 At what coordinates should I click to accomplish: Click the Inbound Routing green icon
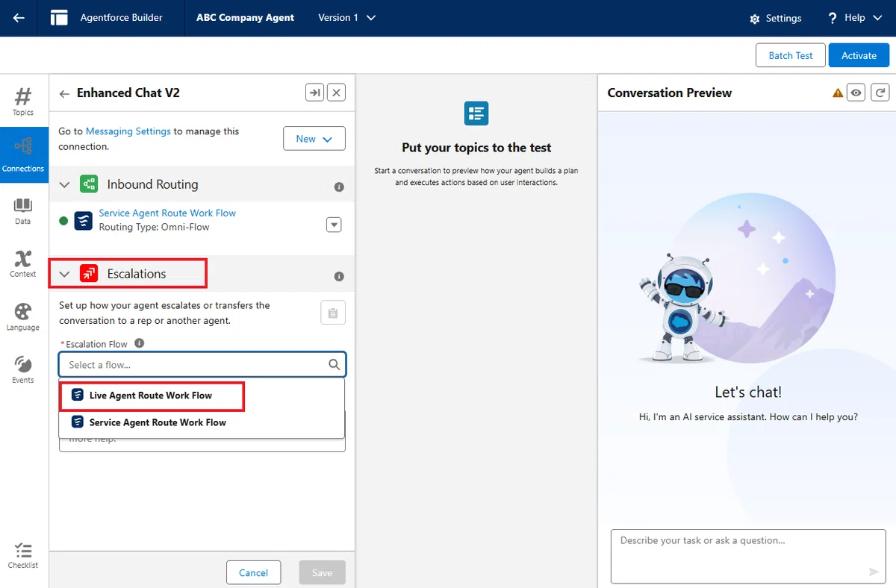pos(89,184)
